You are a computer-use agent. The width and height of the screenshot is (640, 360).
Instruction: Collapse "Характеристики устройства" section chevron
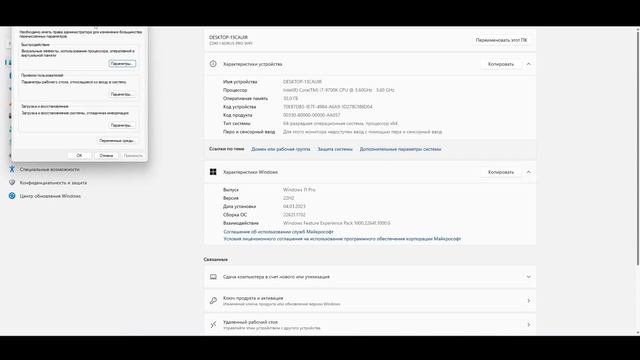pyautogui.click(x=529, y=64)
